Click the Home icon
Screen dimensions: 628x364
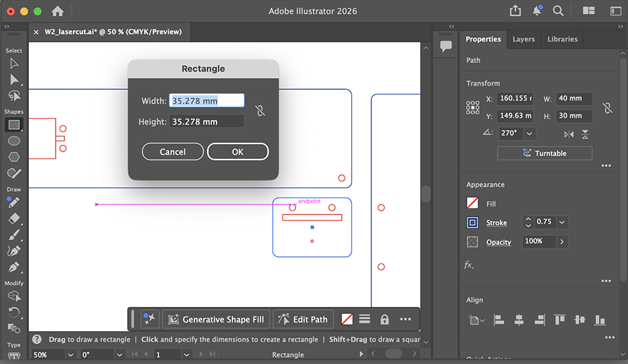click(58, 11)
